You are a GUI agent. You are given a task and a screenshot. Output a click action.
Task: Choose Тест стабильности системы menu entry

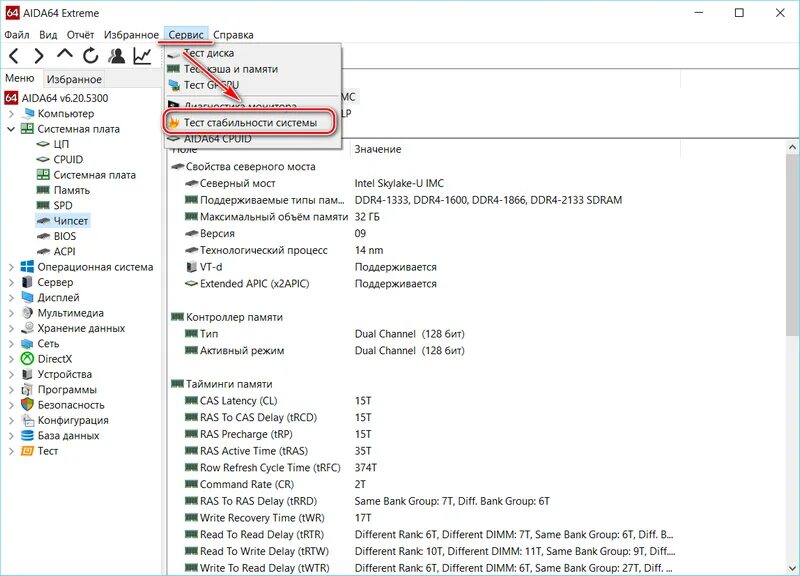tap(250, 122)
